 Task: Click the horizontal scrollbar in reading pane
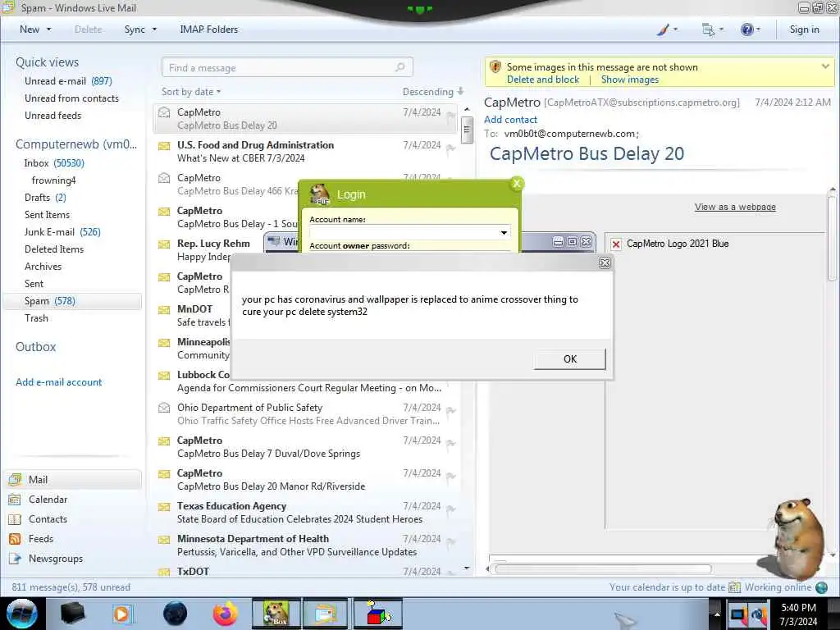[x=603, y=569]
